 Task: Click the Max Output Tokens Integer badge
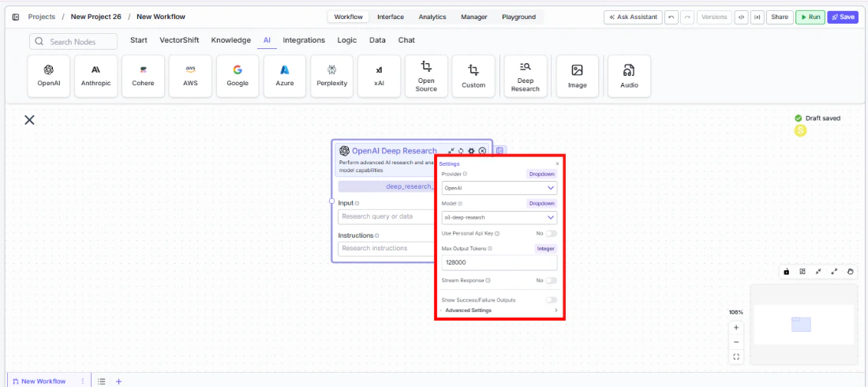click(x=545, y=248)
